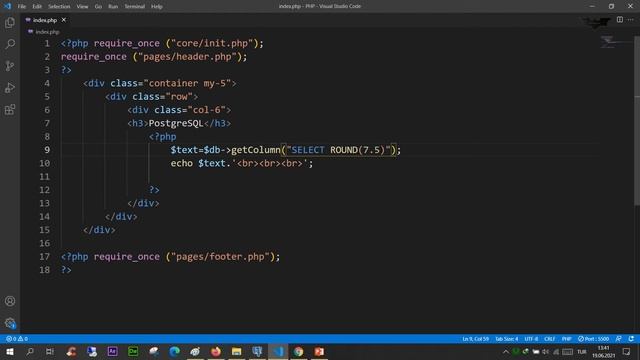The height and width of the screenshot is (360, 640).
Task: Open the Manage gear menu
Action: pyautogui.click(x=10, y=323)
